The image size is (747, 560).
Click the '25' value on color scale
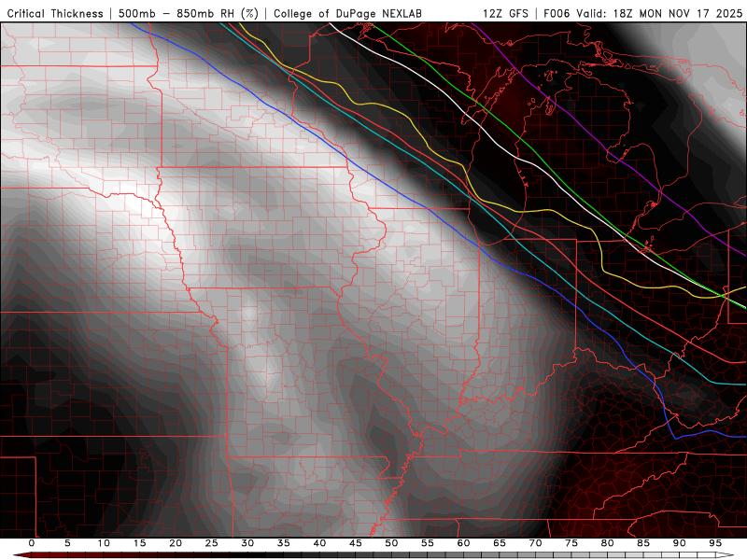[x=212, y=543]
